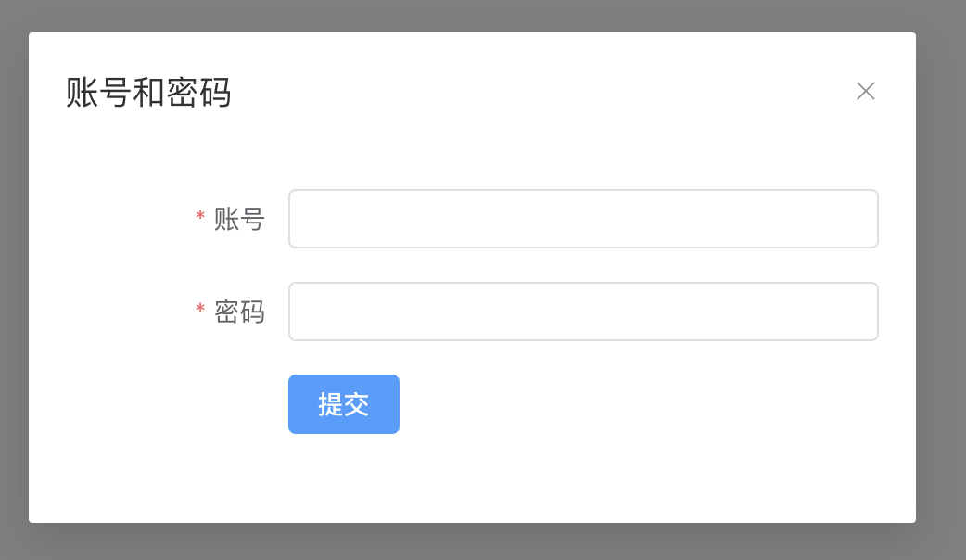Submit the account and password form

click(343, 404)
